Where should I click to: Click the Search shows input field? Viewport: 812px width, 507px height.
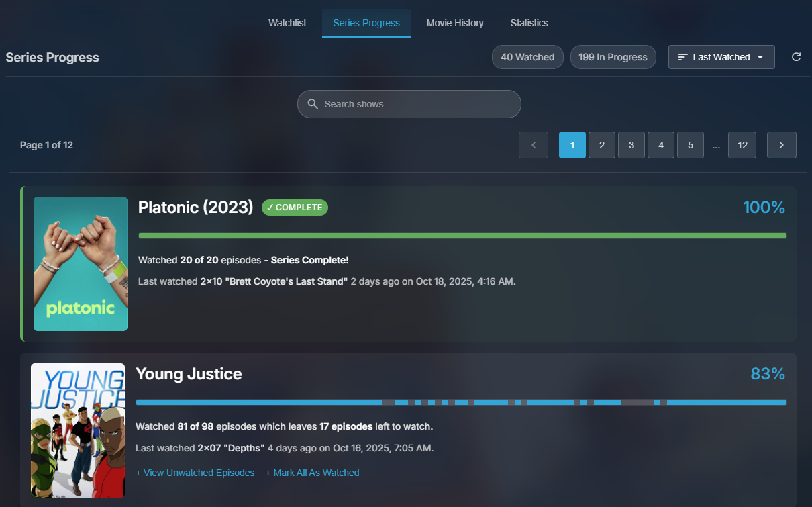point(409,104)
